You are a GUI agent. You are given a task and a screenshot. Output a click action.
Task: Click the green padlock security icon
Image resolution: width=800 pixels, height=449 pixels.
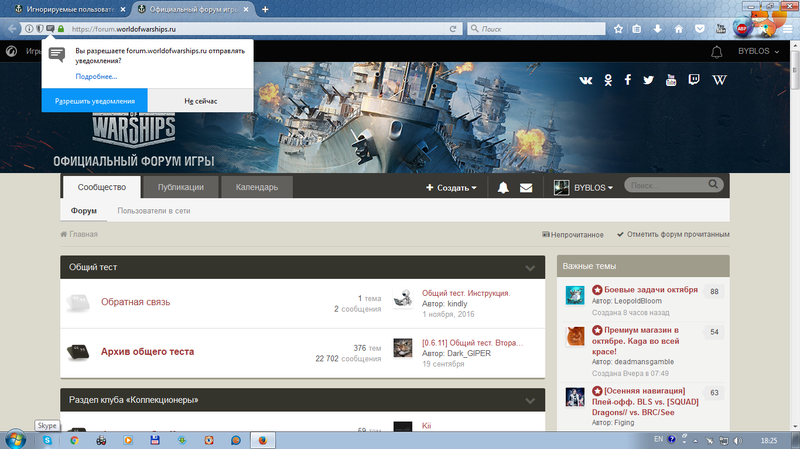tap(61, 29)
